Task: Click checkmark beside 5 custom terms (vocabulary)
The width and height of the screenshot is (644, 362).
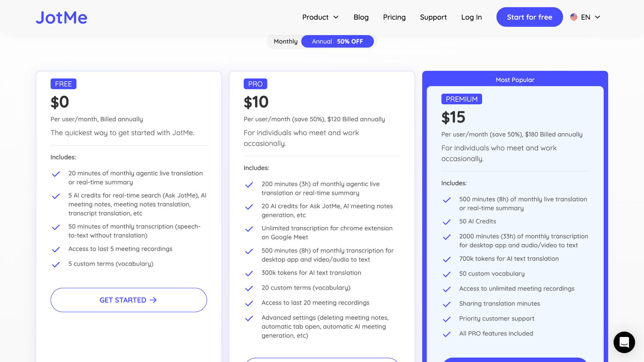Action: (x=56, y=265)
